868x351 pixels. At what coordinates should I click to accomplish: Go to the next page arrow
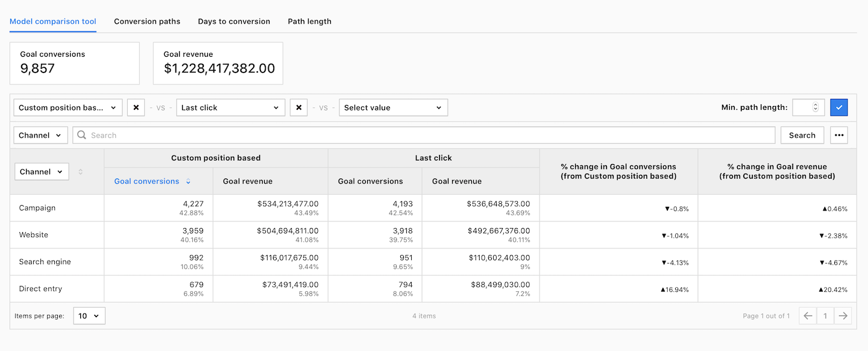(843, 315)
